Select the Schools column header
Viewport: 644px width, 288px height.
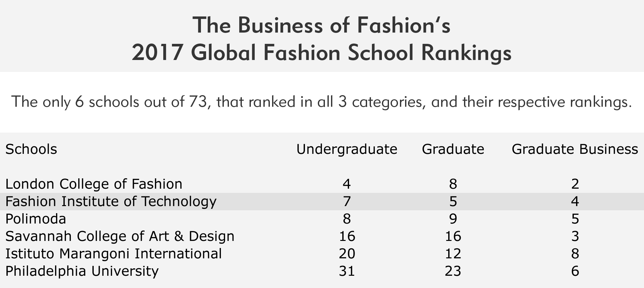point(31,149)
